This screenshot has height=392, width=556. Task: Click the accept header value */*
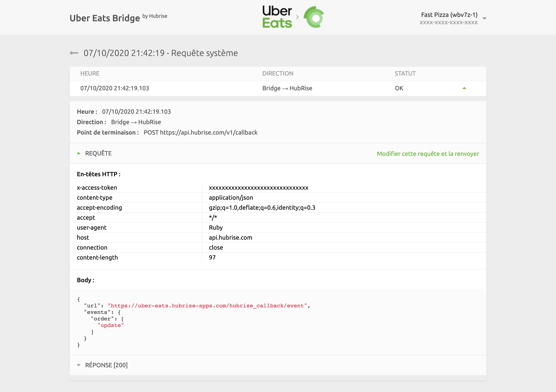click(x=213, y=217)
